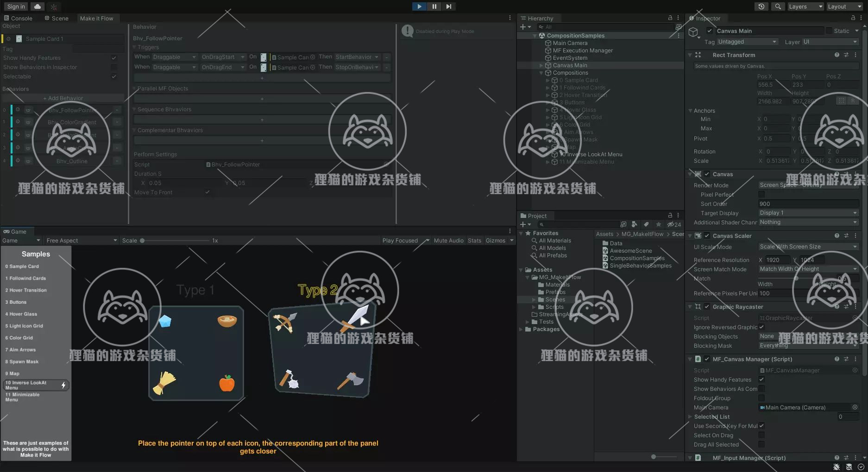The height and width of the screenshot is (472, 868).
Task: Open the Unity search window
Action: click(x=778, y=6)
